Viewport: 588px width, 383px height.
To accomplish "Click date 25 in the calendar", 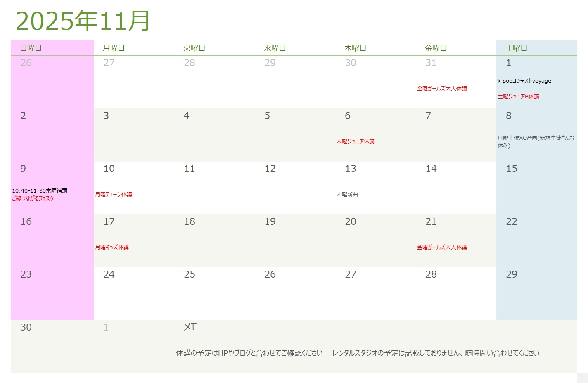I will [x=190, y=274].
